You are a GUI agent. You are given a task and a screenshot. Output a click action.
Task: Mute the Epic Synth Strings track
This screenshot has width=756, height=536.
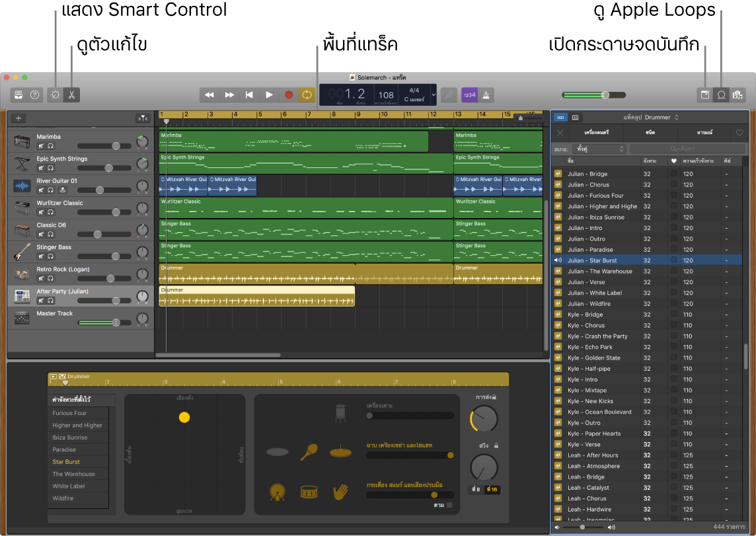pos(41,169)
